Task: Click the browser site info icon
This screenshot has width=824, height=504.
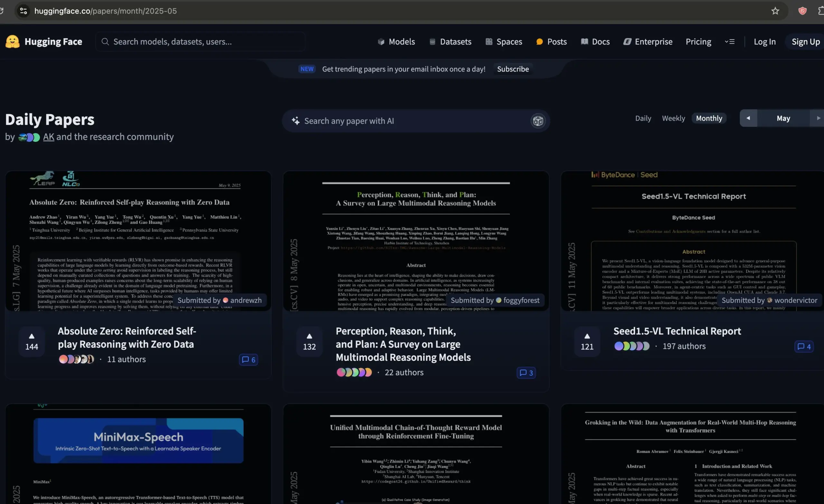Action: 23,11
